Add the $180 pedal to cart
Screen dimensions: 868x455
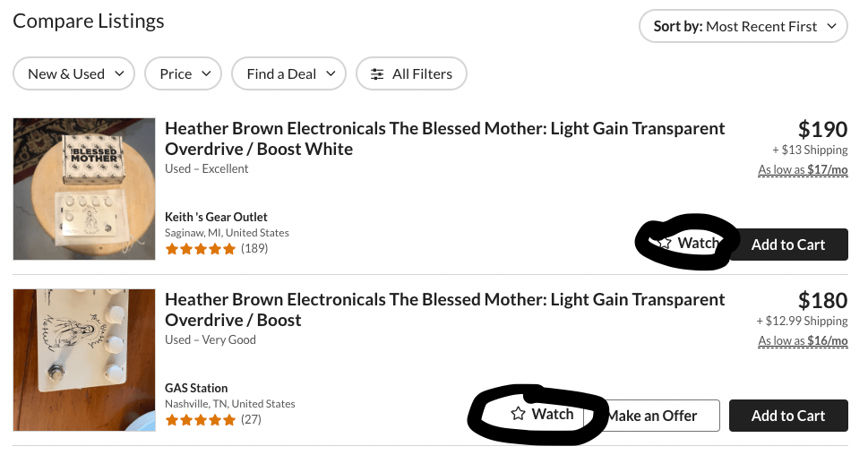788,416
